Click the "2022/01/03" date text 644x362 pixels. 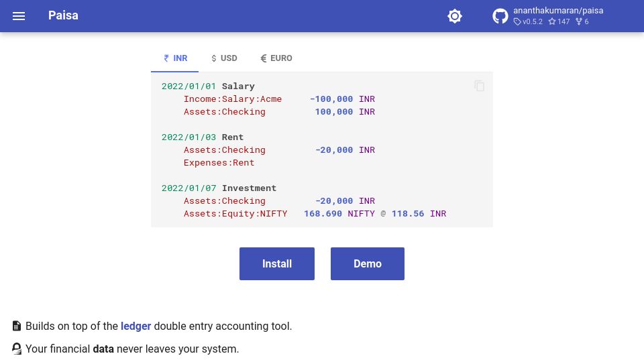pos(189,137)
